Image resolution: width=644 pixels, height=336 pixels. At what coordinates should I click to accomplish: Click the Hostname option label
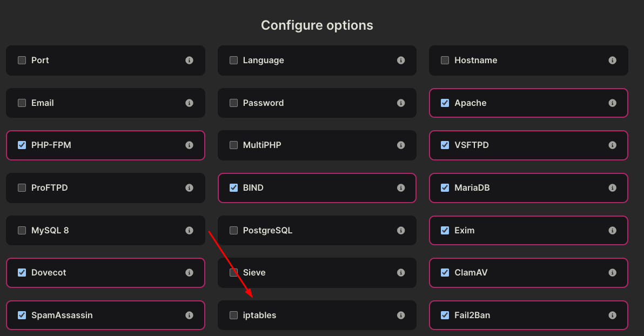click(x=475, y=61)
